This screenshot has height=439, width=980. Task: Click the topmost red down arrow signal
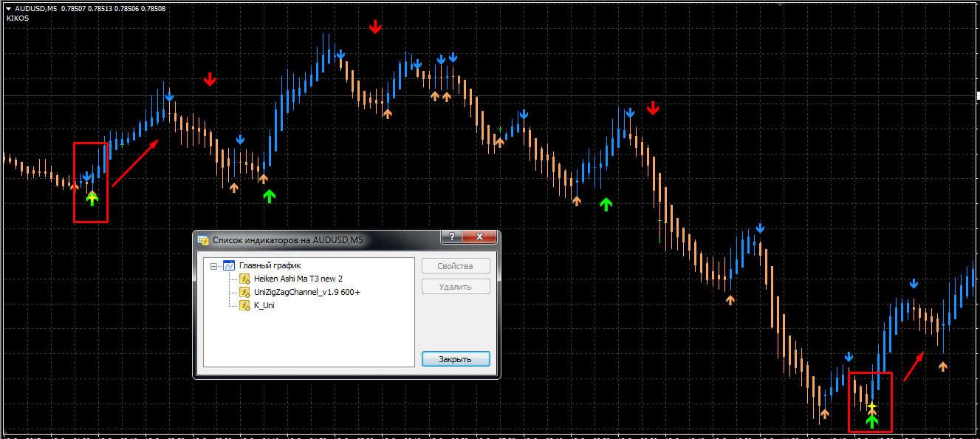376,27
